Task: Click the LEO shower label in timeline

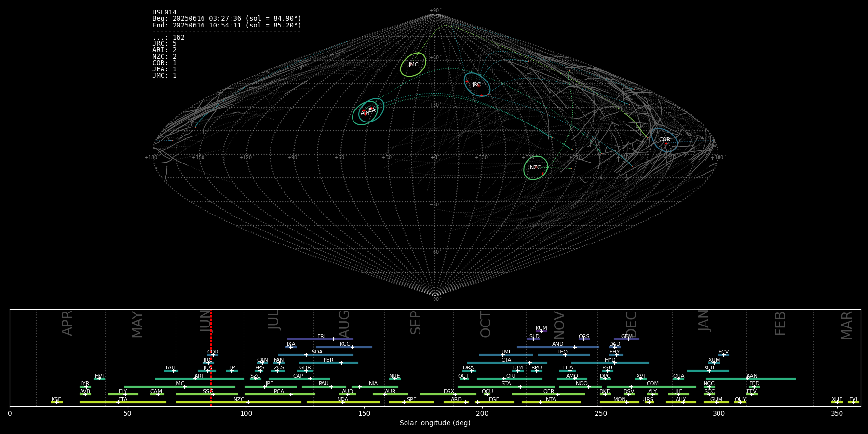Action: point(562,352)
